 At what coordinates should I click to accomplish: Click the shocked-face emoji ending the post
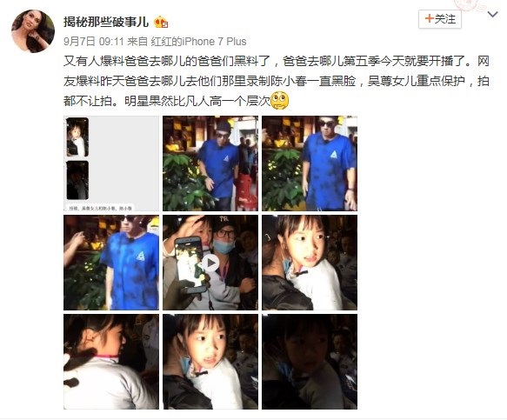[280, 101]
